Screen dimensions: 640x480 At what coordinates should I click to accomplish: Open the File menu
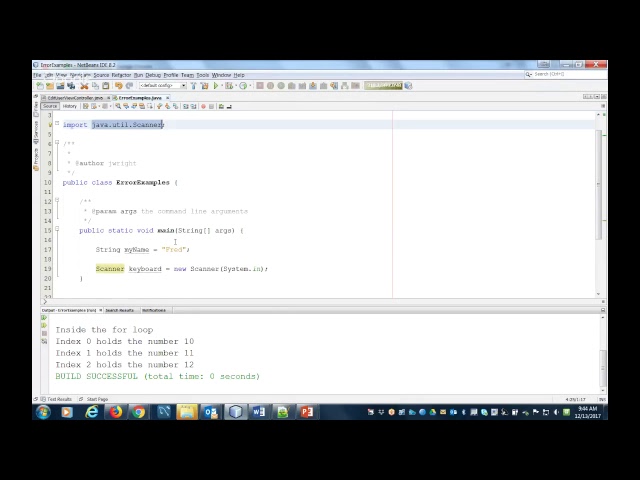37,75
